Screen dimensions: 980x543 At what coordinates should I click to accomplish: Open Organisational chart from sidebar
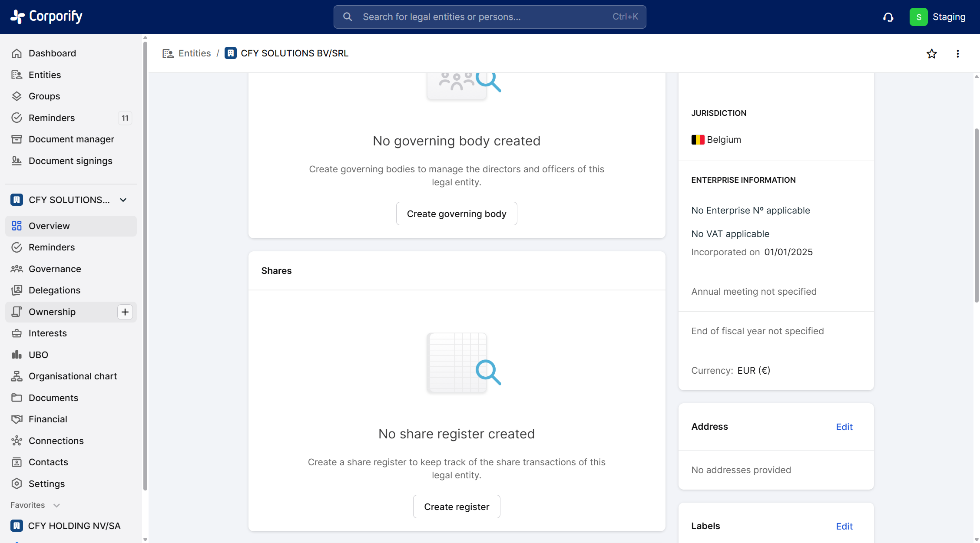[x=73, y=376]
